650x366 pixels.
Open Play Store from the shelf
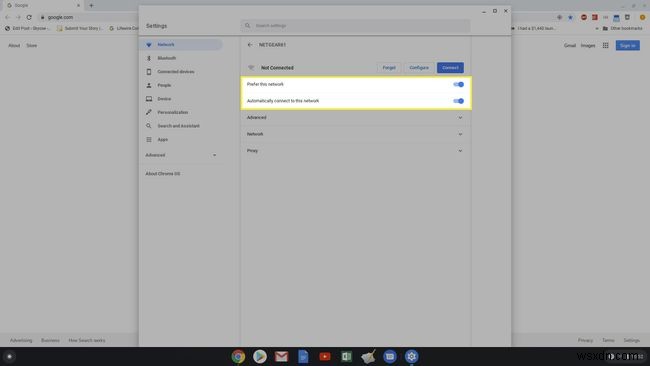pyautogui.click(x=260, y=356)
